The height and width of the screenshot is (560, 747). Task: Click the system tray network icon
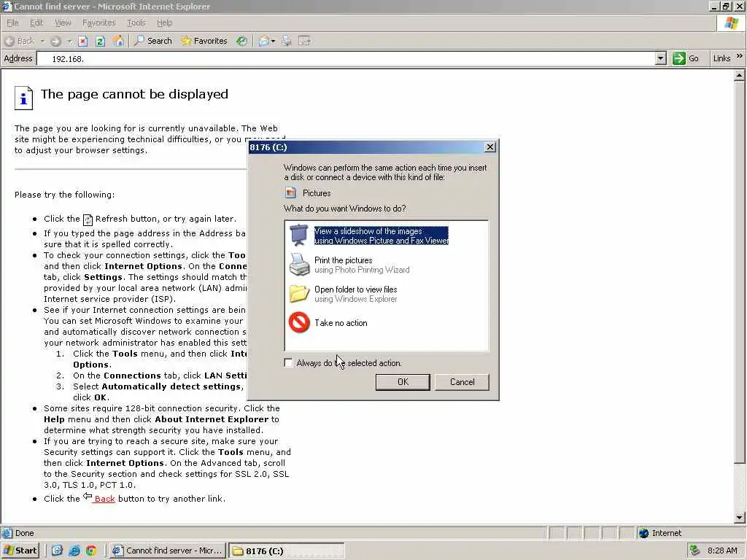[x=695, y=551]
